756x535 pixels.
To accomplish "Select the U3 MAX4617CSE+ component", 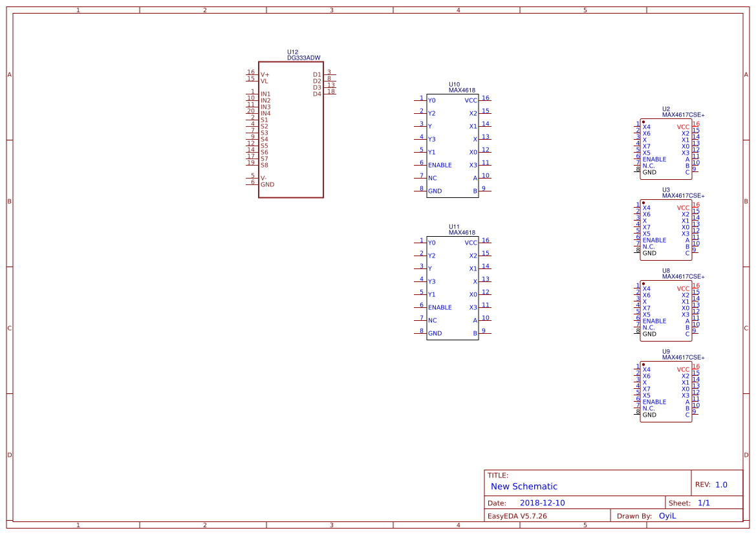I will pyautogui.click(x=665, y=230).
